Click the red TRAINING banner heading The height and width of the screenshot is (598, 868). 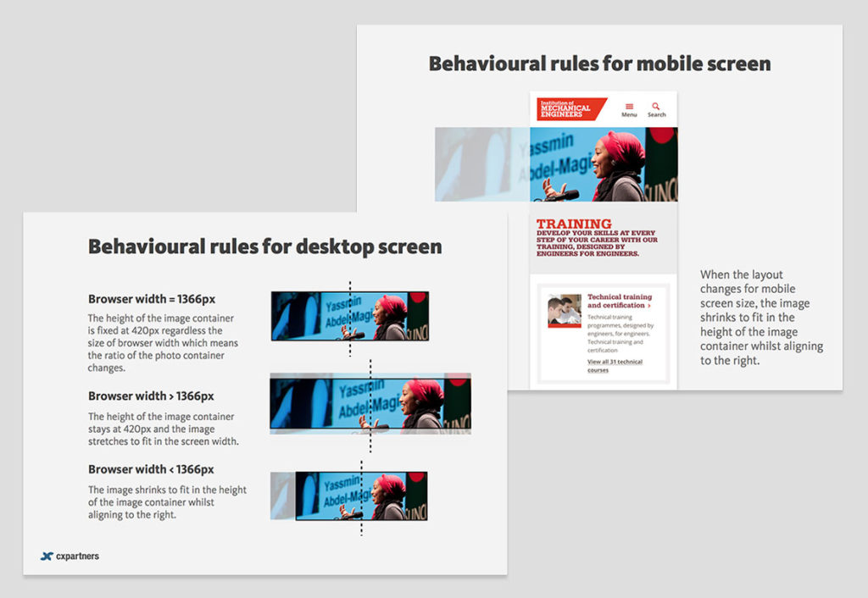click(x=575, y=223)
